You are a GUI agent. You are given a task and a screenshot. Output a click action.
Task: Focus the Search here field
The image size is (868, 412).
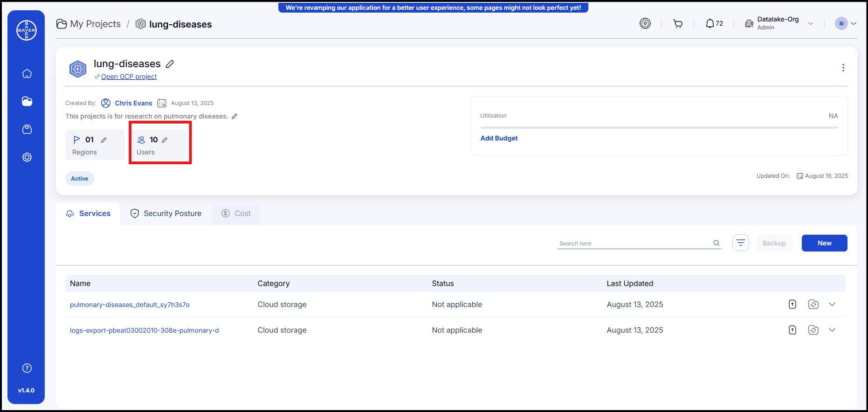coord(634,243)
